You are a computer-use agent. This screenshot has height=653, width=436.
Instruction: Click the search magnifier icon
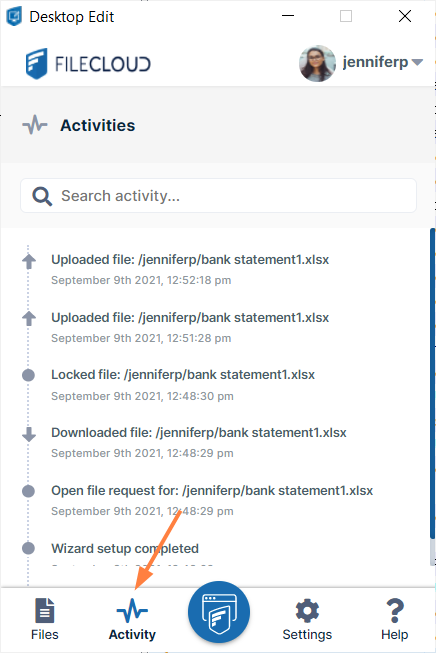pos(42,196)
